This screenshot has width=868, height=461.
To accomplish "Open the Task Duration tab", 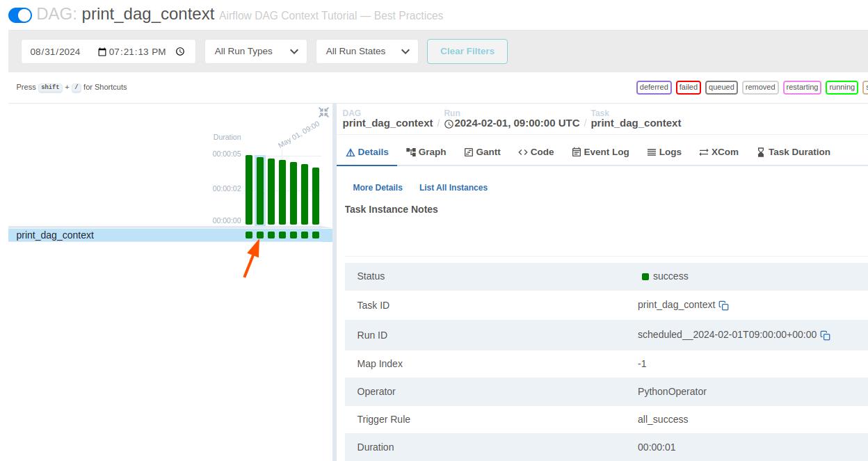I will pyautogui.click(x=793, y=152).
